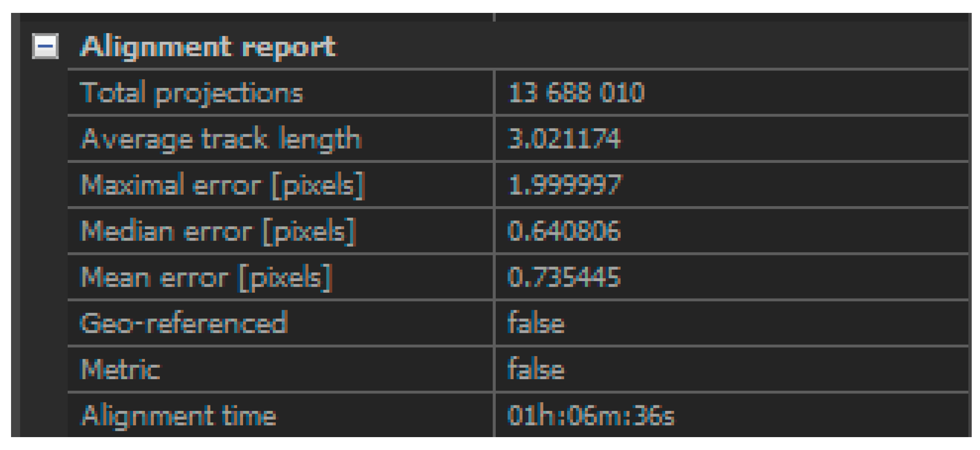Click the Geo-referenced false value
This screenshot has height=450, width=980.
(536, 323)
